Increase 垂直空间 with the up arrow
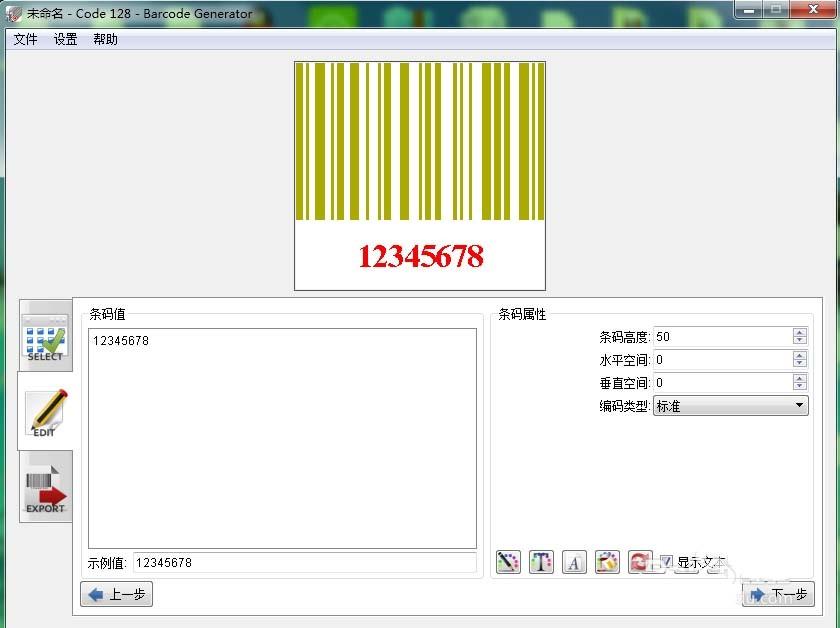The image size is (840, 628). coord(799,377)
